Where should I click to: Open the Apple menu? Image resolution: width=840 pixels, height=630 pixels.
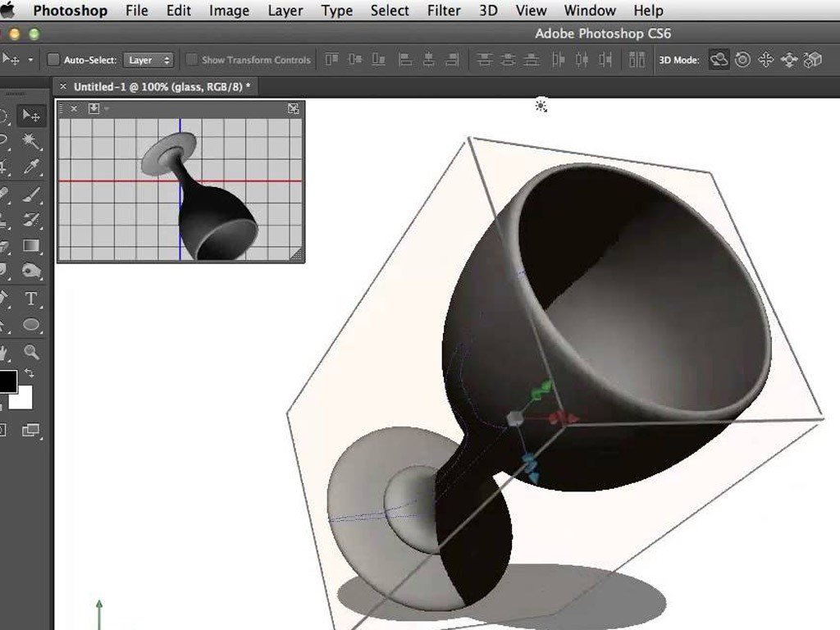pyautogui.click(x=8, y=10)
